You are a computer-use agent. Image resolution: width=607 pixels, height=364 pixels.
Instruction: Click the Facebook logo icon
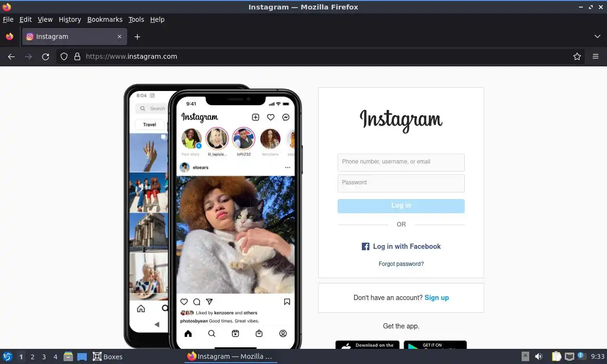tap(366, 246)
